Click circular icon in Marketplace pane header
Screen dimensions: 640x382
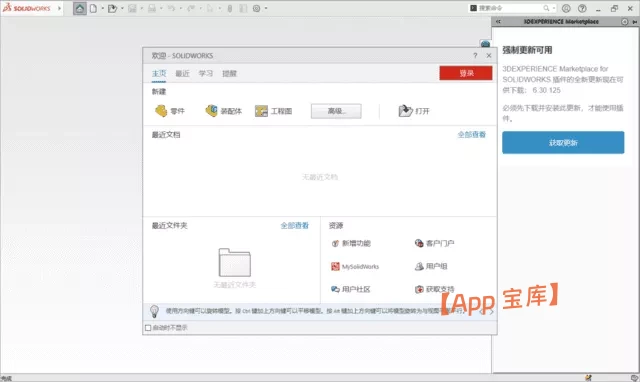pos(624,22)
